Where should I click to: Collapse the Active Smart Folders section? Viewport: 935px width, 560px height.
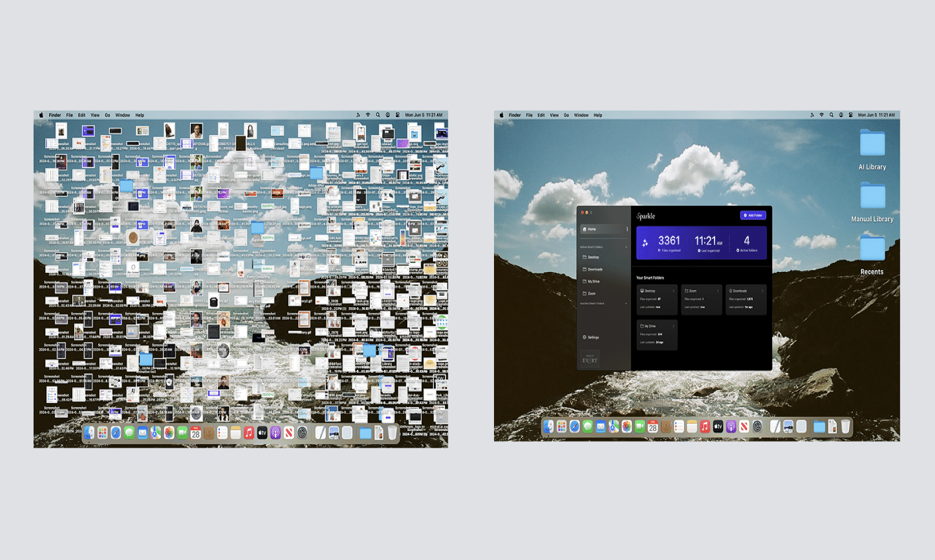pyautogui.click(x=626, y=247)
